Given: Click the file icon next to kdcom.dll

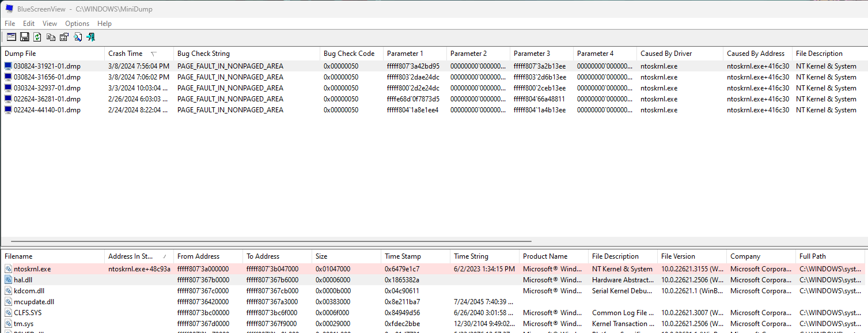Looking at the screenshot, I should pyautogui.click(x=8, y=291).
